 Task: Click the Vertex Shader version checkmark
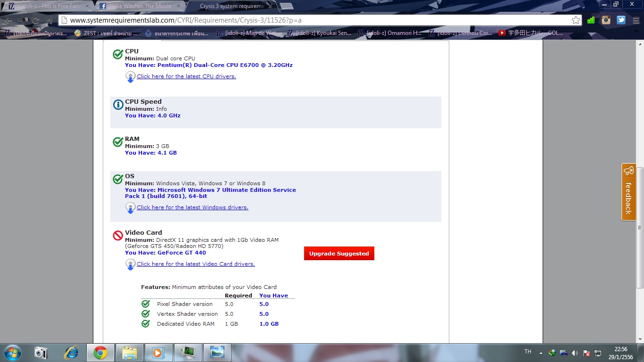point(146,314)
